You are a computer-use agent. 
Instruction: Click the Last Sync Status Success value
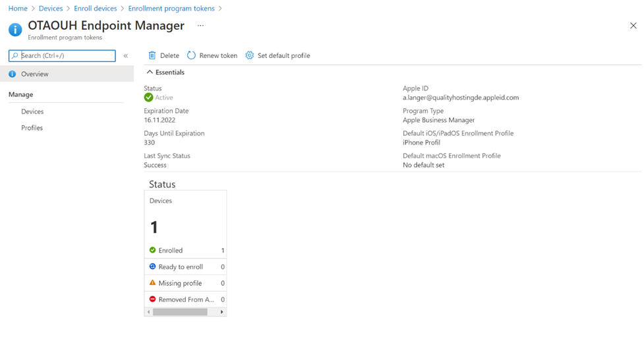(x=156, y=165)
